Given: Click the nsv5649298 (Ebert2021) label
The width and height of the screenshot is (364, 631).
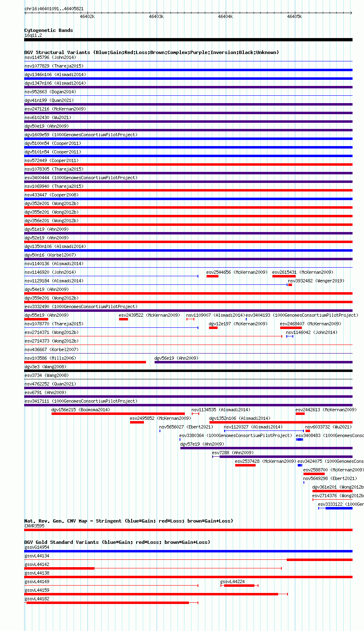Looking at the screenshot, I should [x=330, y=478].
